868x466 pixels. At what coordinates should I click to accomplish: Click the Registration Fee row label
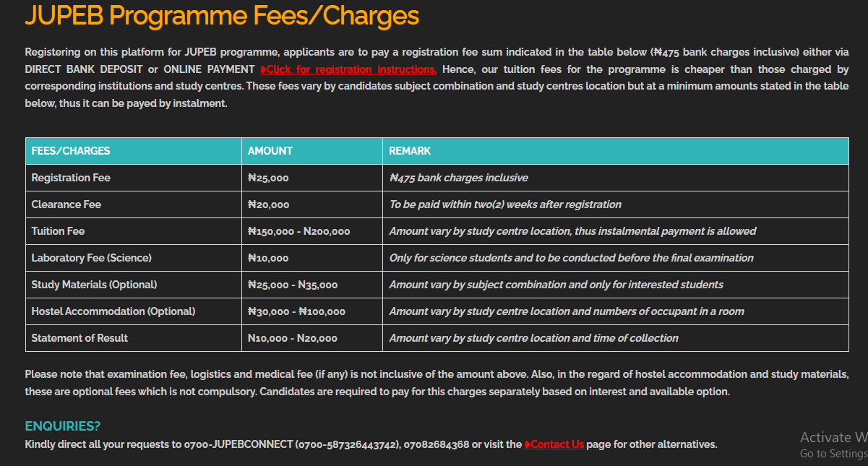tap(71, 178)
